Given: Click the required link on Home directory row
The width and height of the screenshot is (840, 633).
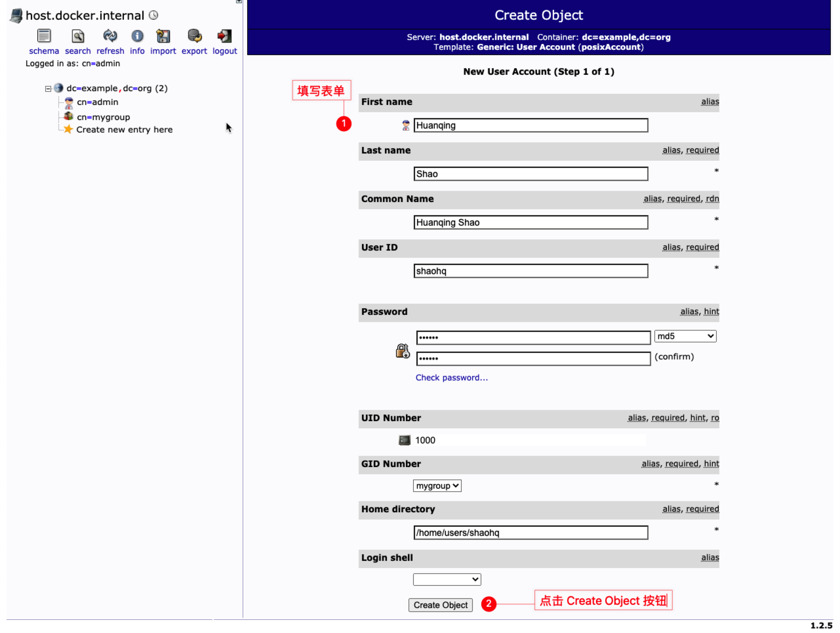Looking at the screenshot, I should 702,509.
